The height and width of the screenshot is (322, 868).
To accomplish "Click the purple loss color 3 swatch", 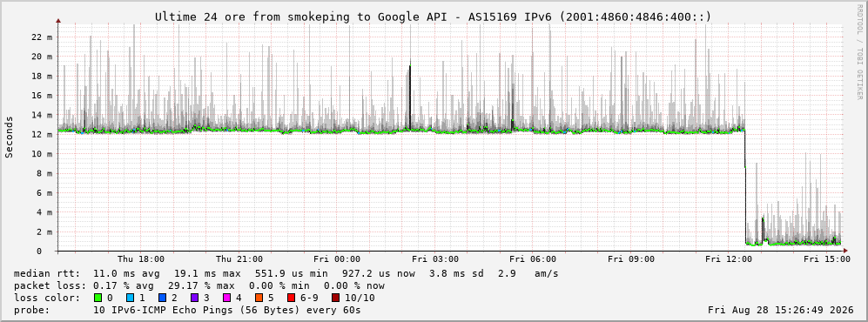I will 194,298.
